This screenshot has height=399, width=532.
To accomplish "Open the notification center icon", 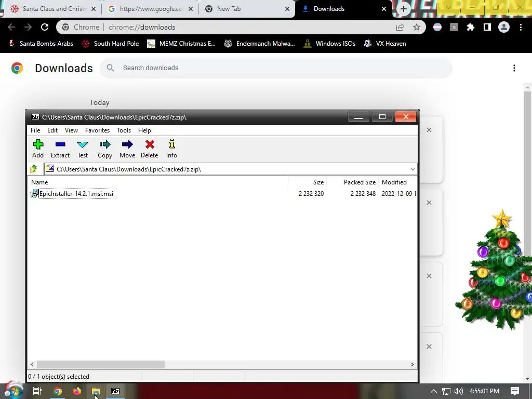I will pos(515,391).
